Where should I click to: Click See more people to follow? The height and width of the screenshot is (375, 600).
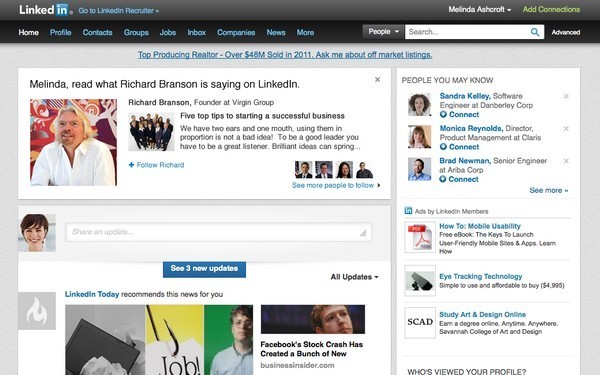click(333, 185)
